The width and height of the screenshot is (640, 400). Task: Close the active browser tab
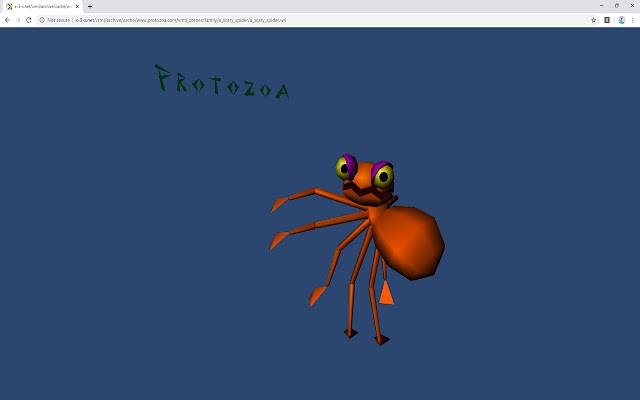pos(77,7)
